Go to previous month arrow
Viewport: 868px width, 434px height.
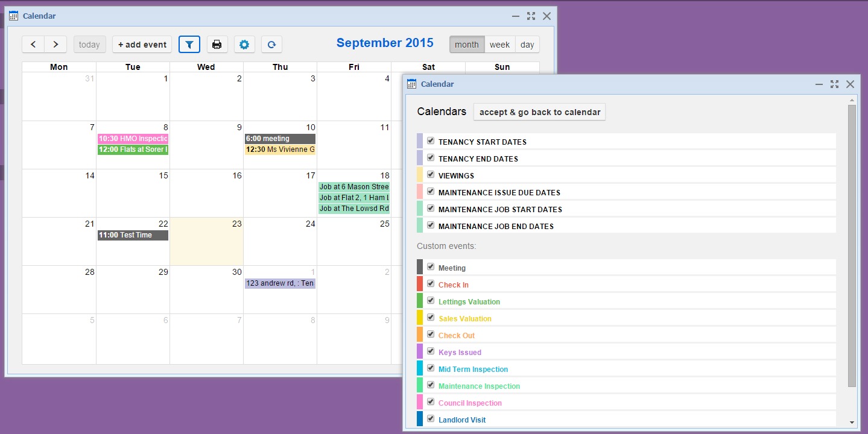click(33, 45)
